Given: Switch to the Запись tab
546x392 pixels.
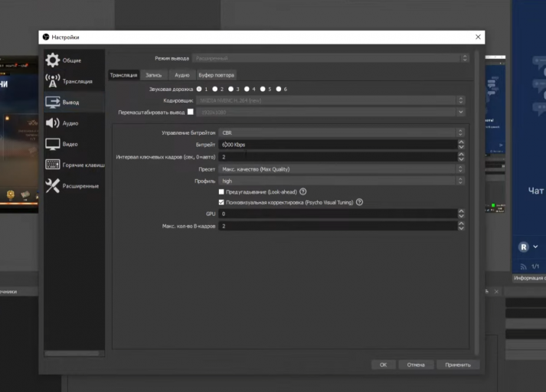Looking at the screenshot, I should tap(154, 75).
